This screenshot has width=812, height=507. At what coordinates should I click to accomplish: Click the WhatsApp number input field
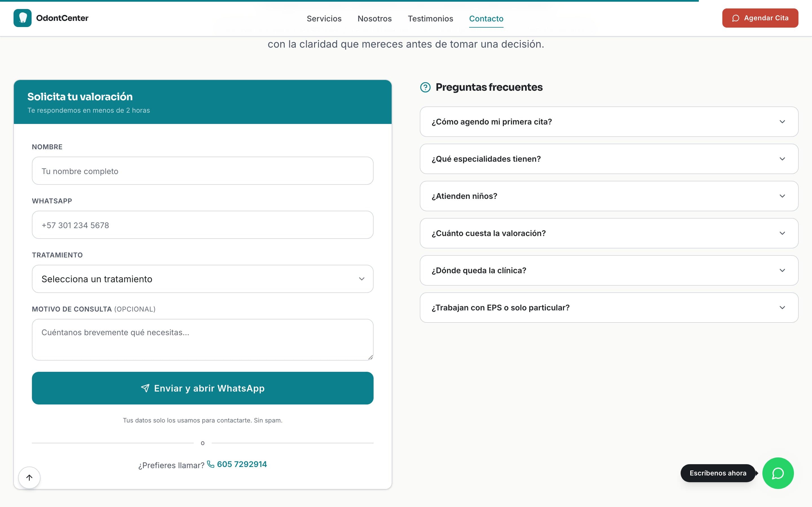click(202, 225)
